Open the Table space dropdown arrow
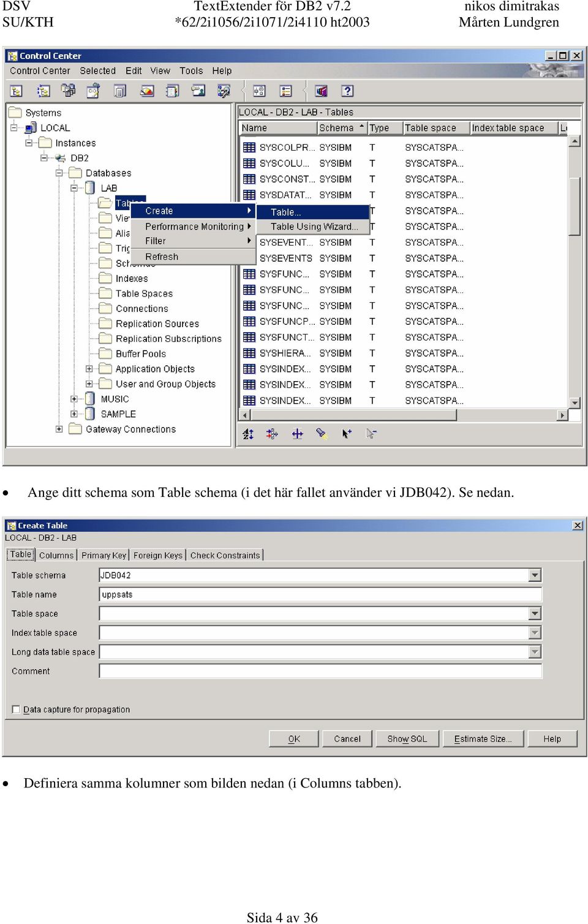Screen dimensions: 588x924 (x=535, y=613)
